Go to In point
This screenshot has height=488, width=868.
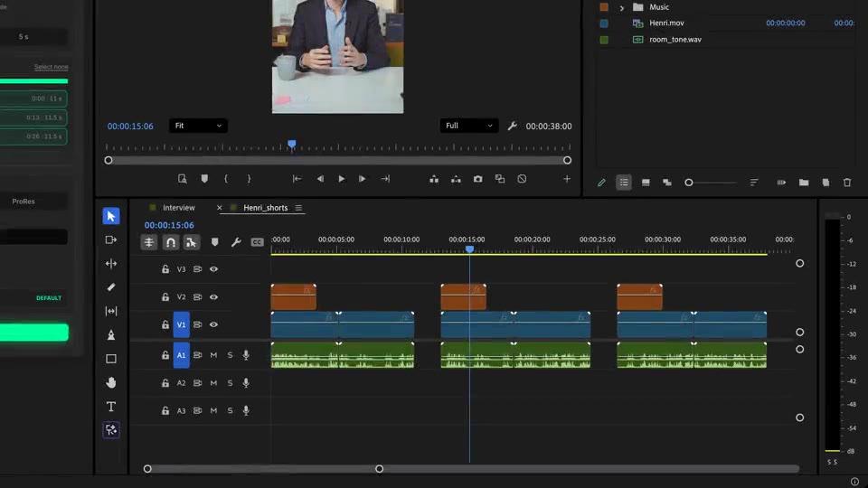(297, 179)
